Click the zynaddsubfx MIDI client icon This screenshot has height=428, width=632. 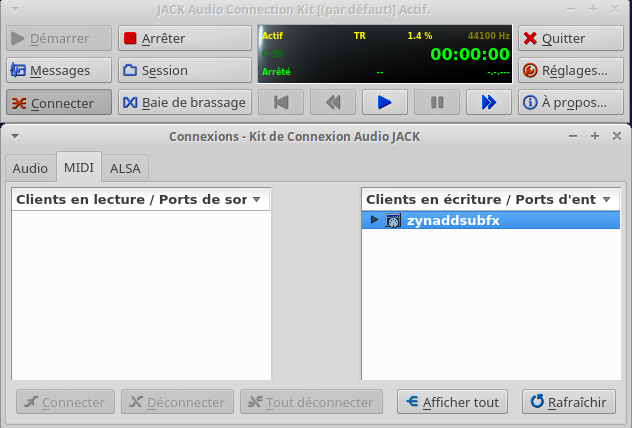coord(393,220)
